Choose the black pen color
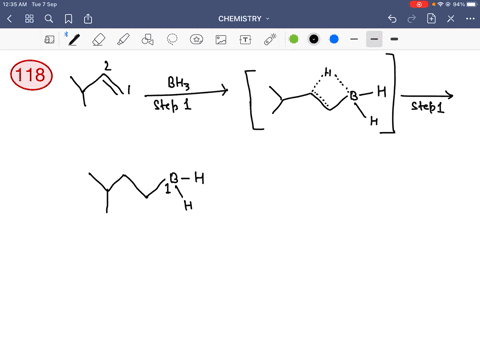Viewport: 480px width, 360px height. 314,39
